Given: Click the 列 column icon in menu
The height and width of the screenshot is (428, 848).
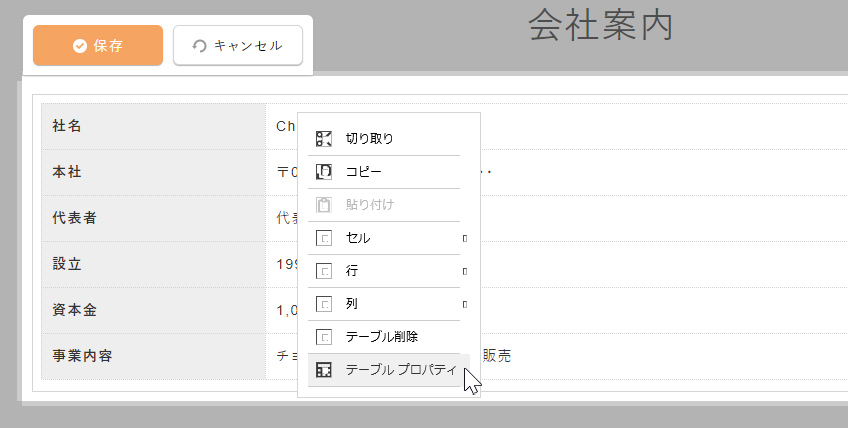Looking at the screenshot, I should (323, 304).
